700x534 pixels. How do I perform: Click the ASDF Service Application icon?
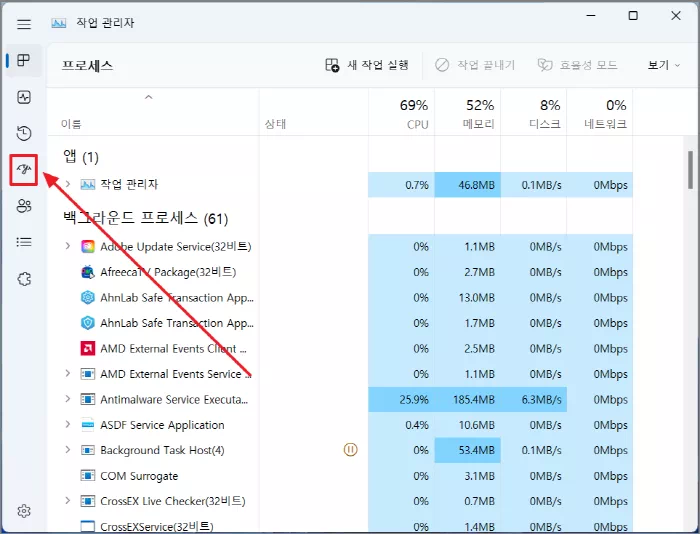88,425
